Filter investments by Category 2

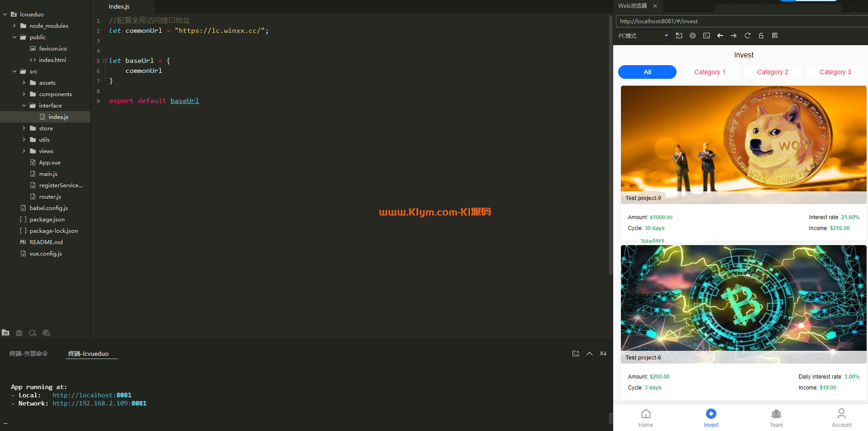pyautogui.click(x=773, y=72)
